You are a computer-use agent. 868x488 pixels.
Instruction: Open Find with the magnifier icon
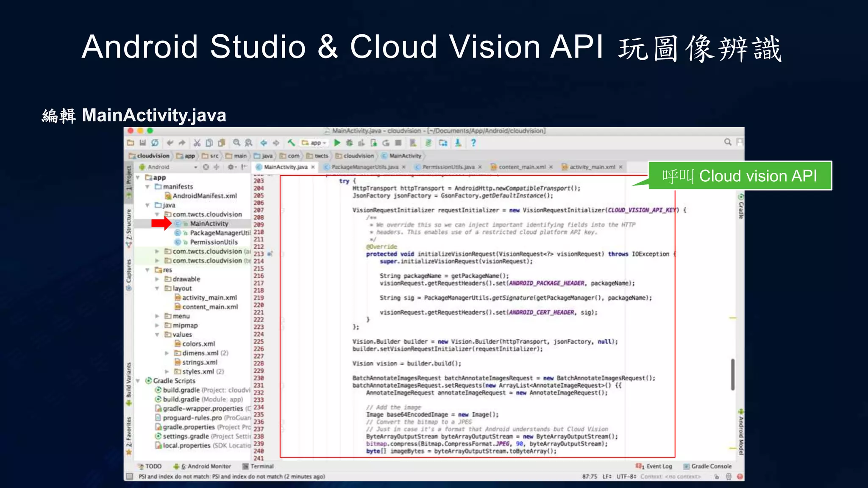[236, 143]
